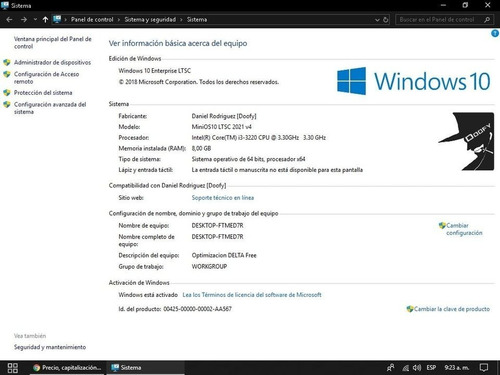500x375 pixels.
Task: Open recent locations dropdown arrow
Action: click(35, 20)
